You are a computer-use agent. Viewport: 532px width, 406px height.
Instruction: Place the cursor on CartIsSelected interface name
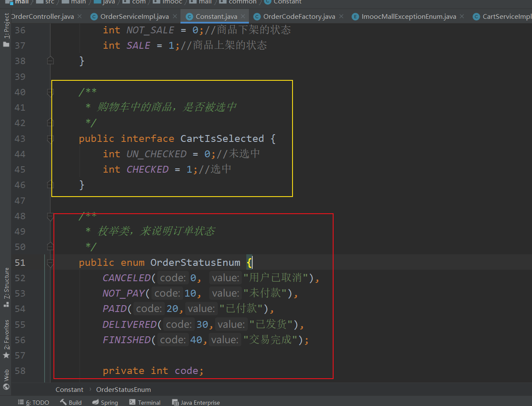[222, 138]
